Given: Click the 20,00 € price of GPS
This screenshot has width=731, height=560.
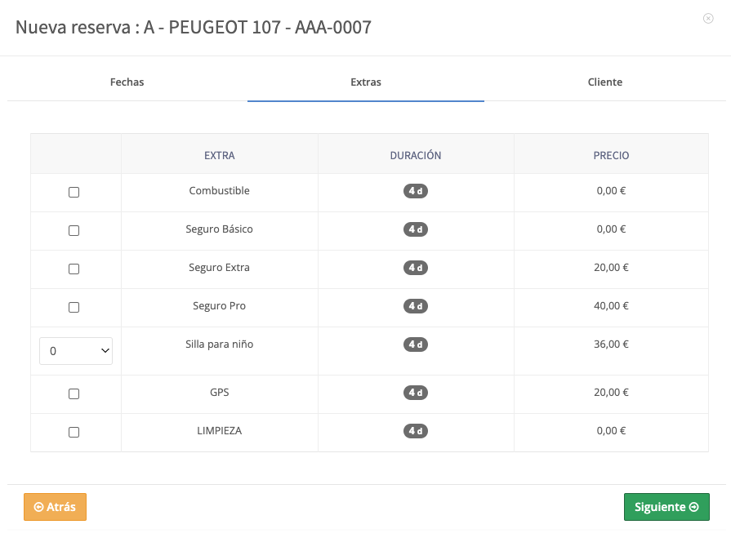Looking at the screenshot, I should point(611,393).
